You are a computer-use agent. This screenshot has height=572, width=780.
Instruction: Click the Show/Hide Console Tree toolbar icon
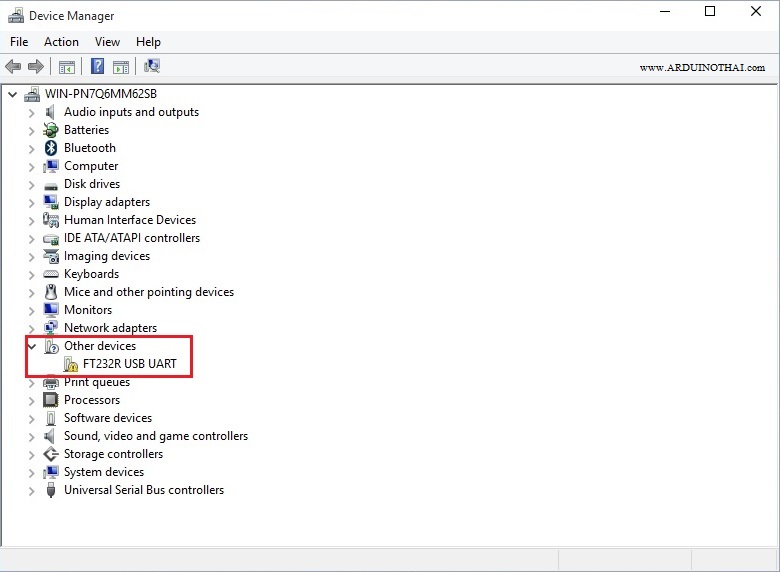(x=67, y=67)
